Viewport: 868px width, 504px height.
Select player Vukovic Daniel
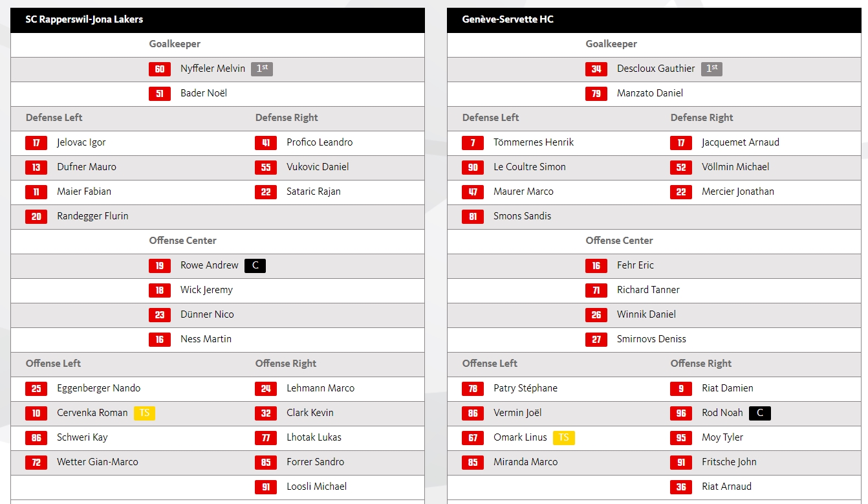click(318, 167)
